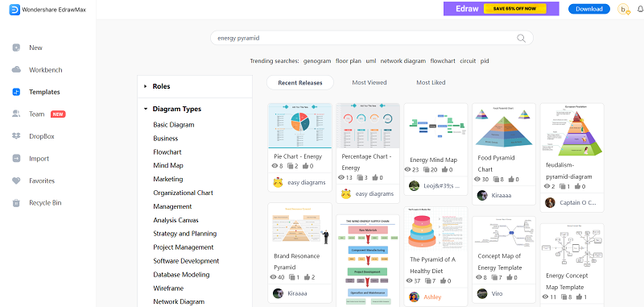Select Mind Map diagram type

point(168,165)
